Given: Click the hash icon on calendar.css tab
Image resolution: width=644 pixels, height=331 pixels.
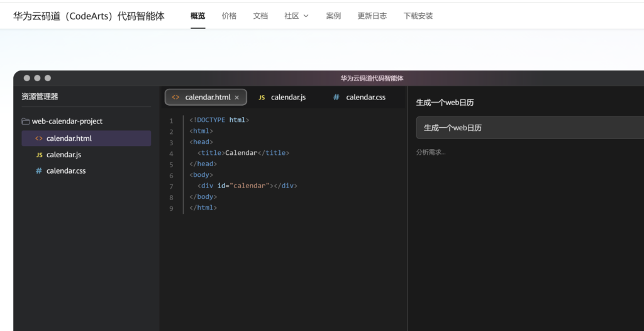Looking at the screenshot, I should tap(336, 97).
